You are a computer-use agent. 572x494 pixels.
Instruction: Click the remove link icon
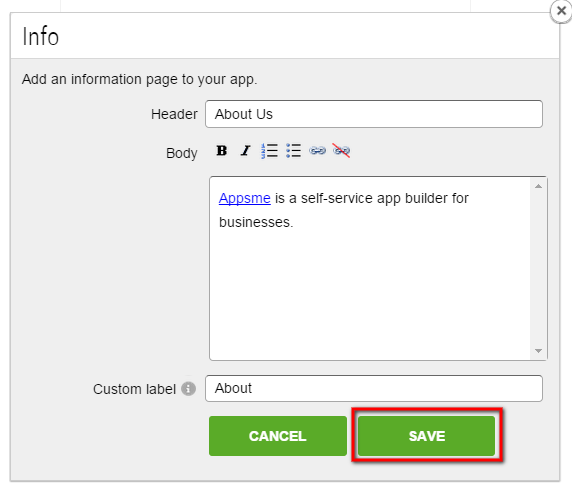click(341, 151)
